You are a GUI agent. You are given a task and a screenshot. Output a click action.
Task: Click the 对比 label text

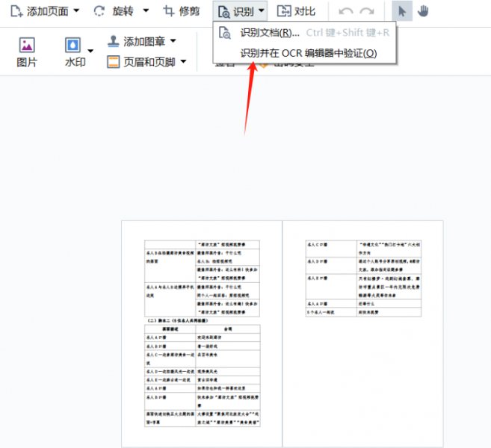coord(305,11)
